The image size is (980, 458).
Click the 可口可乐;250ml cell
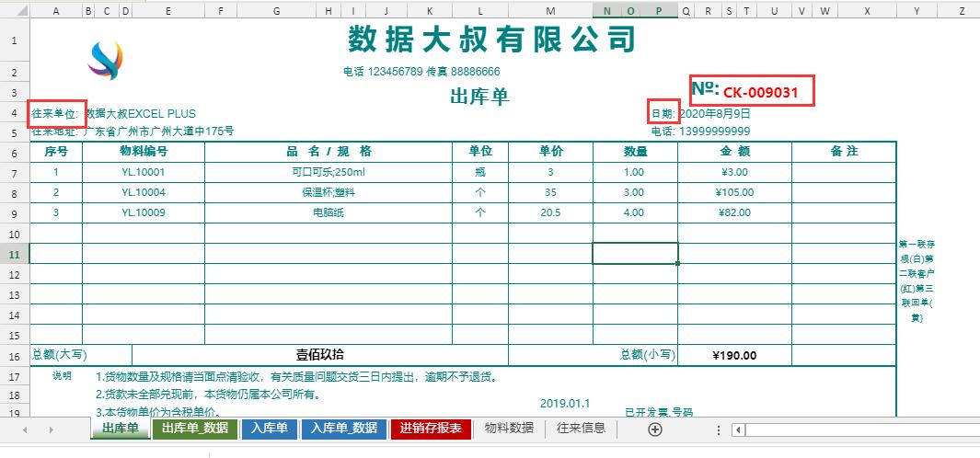click(329, 173)
